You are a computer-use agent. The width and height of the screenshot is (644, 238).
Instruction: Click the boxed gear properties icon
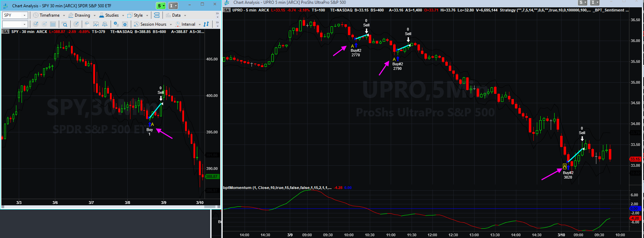(125, 24)
